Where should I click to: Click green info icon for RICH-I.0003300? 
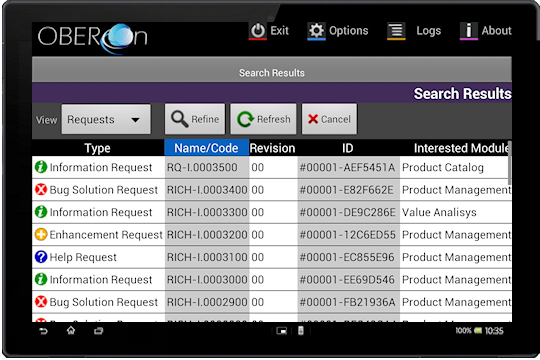pos(41,212)
